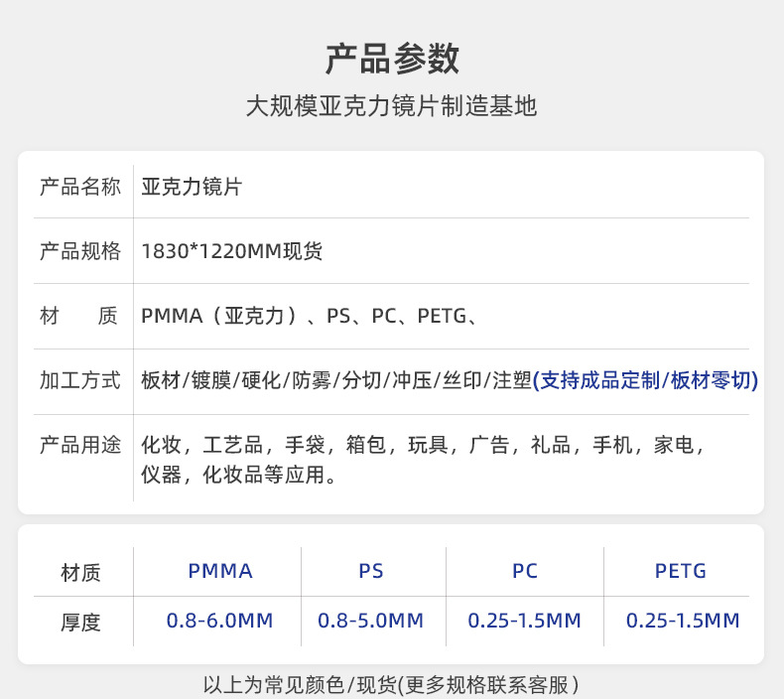This screenshot has width=784, height=699.
Task: Select the PETG thickness '0.25-1.5MM'
Action: [683, 621]
